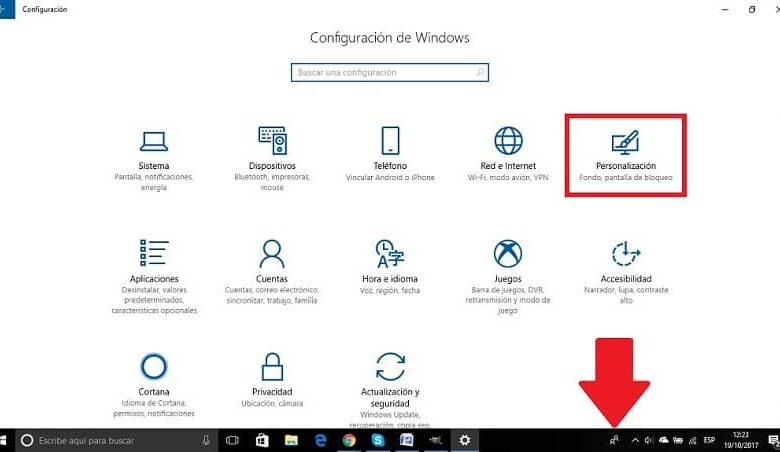Open the Personalización settings icon
The width and height of the screenshot is (780, 452).
tap(625, 142)
